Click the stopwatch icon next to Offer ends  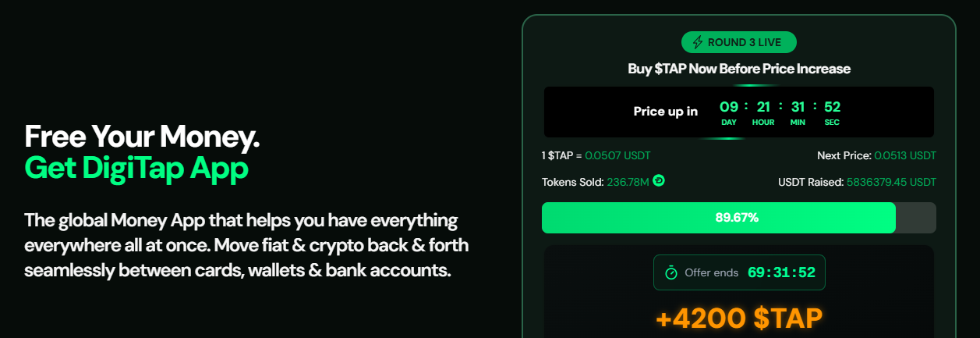(x=670, y=272)
